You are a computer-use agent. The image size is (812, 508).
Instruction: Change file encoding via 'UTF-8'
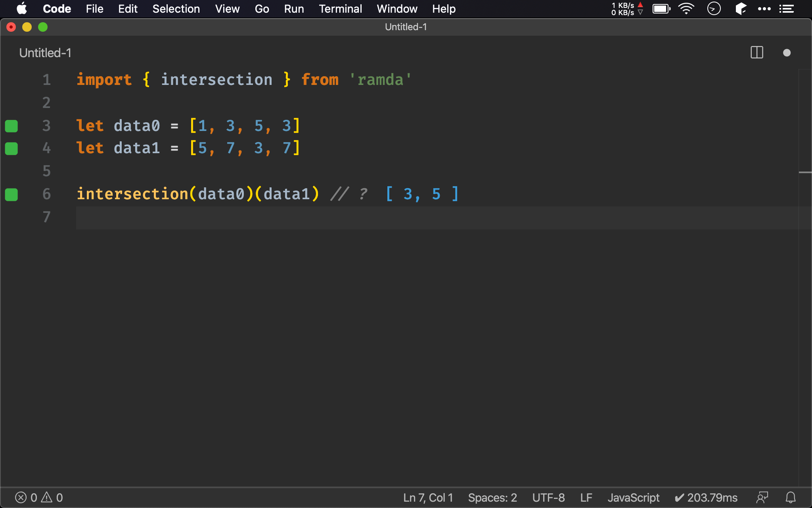[x=548, y=498]
